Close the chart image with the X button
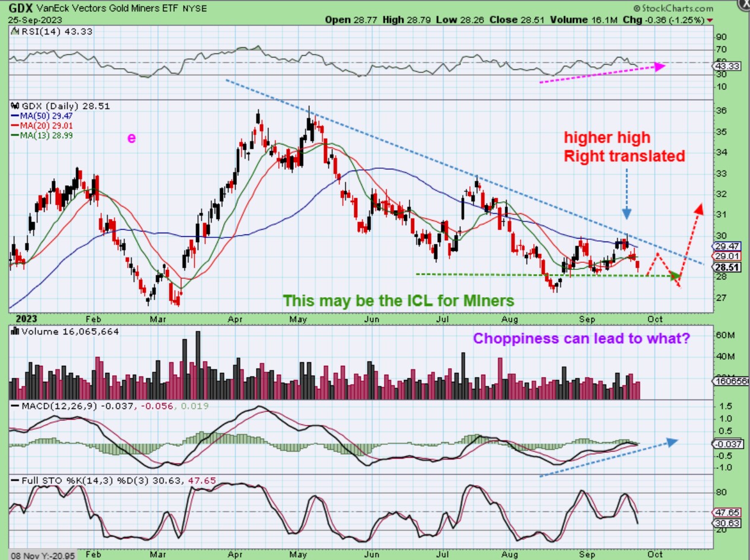Screen dimensions: 750x560 (745, 5)
